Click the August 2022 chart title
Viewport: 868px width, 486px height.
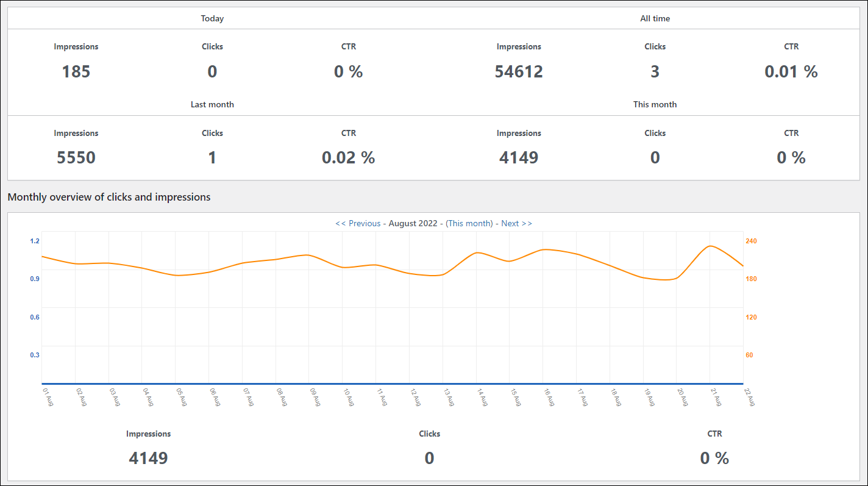click(413, 223)
